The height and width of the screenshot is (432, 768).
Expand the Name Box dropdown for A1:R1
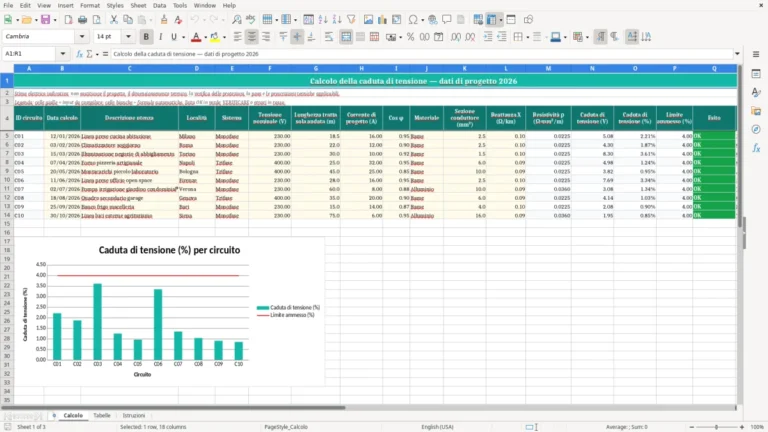(63, 54)
